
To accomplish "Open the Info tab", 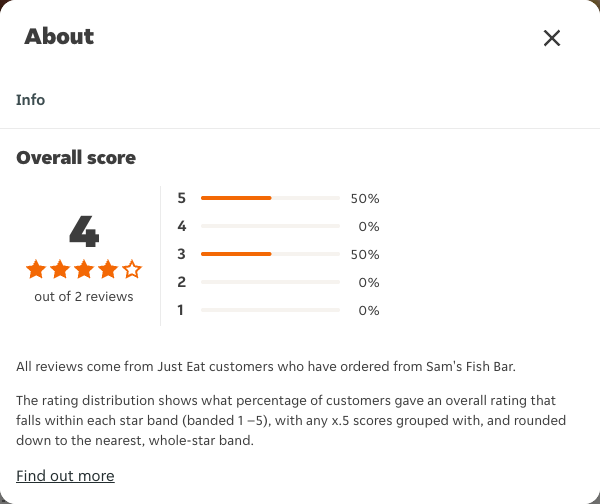I will pos(30,100).
